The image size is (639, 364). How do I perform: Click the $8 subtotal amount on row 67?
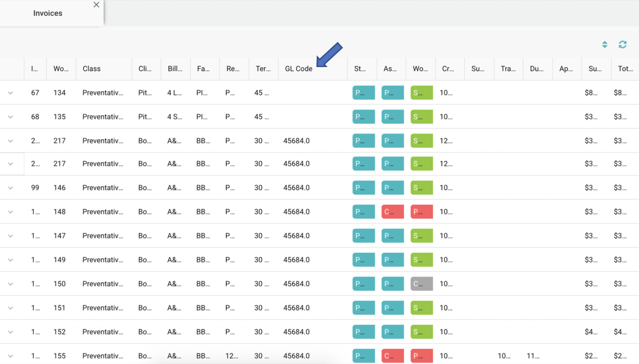click(591, 92)
